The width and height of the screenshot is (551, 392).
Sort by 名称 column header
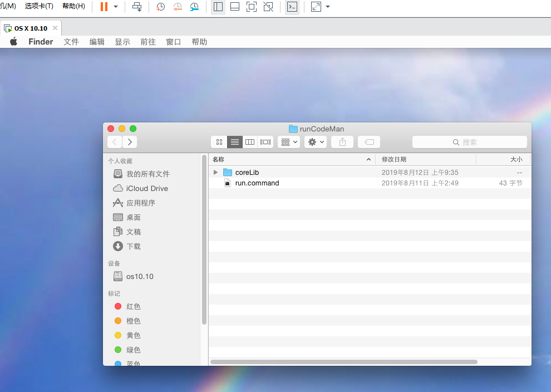[292, 159]
